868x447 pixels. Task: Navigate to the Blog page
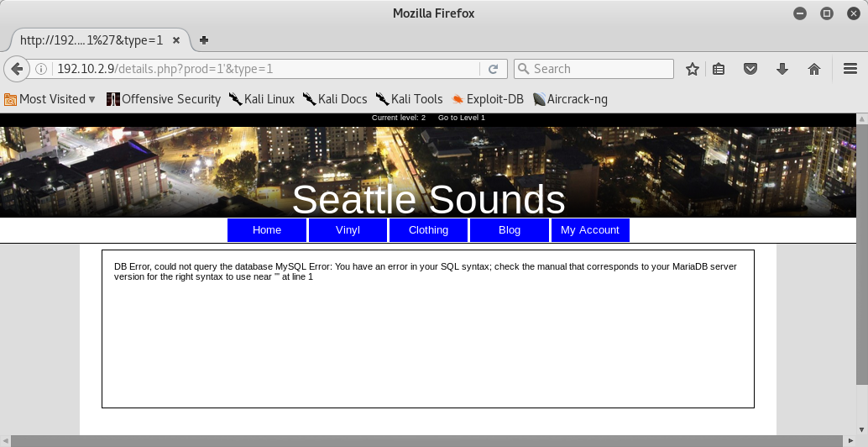tap(509, 230)
